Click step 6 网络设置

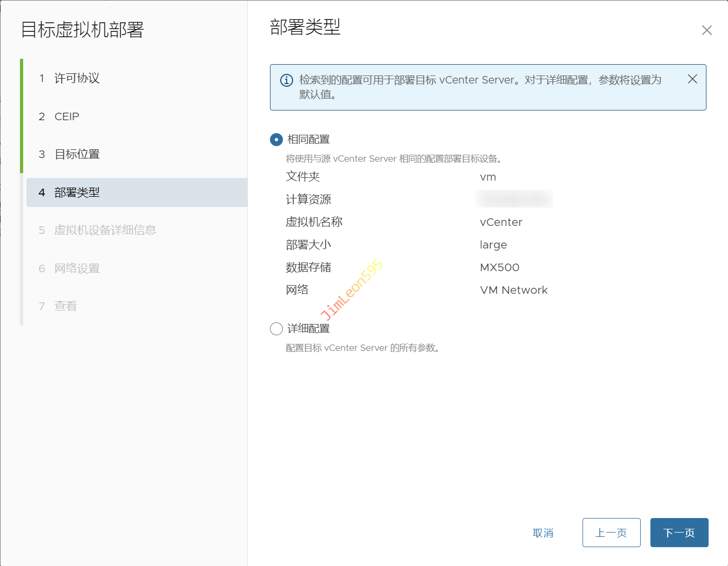click(x=77, y=268)
